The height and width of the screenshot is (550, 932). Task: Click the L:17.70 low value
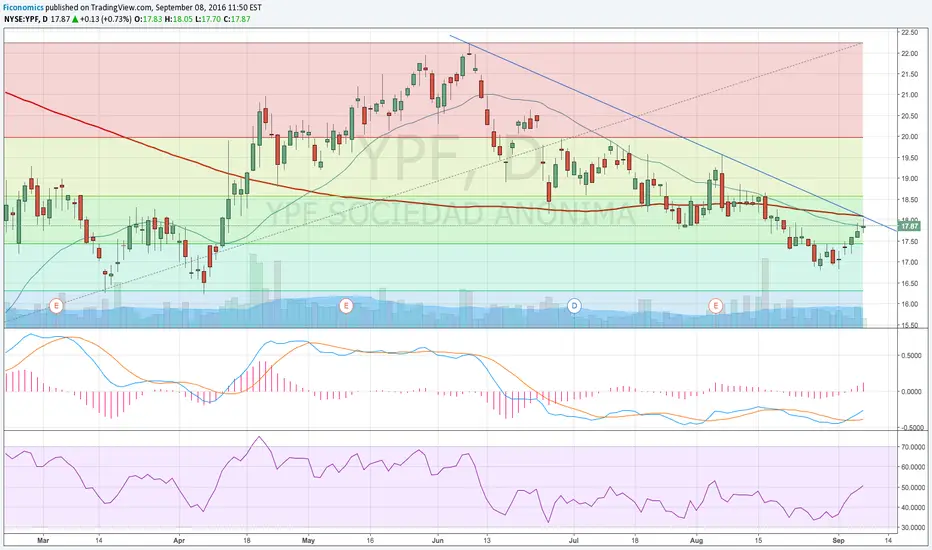click(207, 19)
